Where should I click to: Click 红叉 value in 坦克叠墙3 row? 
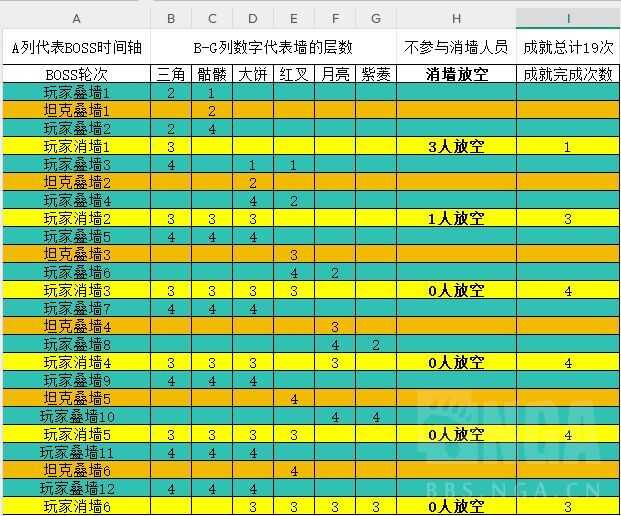(x=293, y=254)
